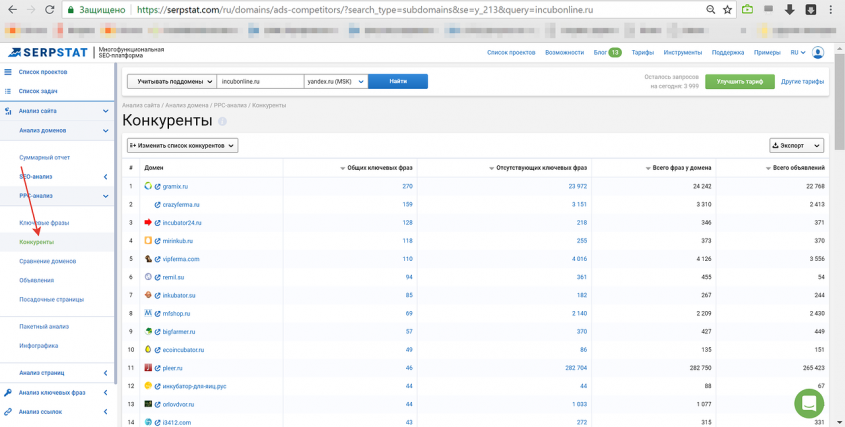Click the green Улучшить тариф button
This screenshot has height=427, width=845.
[739, 81]
